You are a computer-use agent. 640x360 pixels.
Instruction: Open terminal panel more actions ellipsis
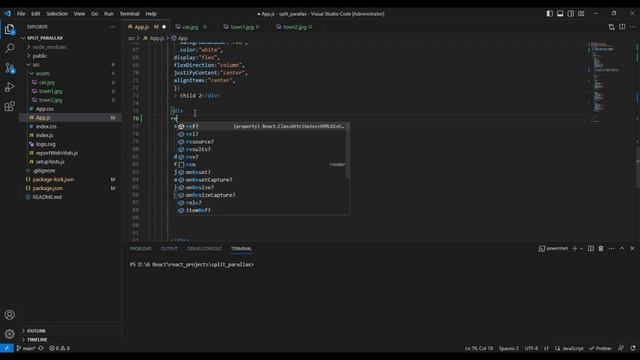point(611,249)
